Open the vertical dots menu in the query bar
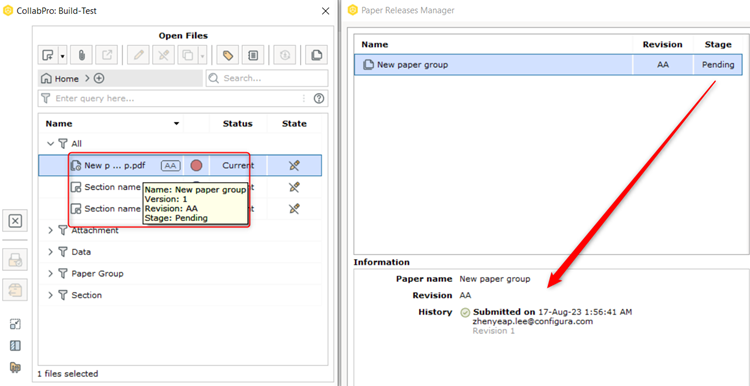 [304, 99]
